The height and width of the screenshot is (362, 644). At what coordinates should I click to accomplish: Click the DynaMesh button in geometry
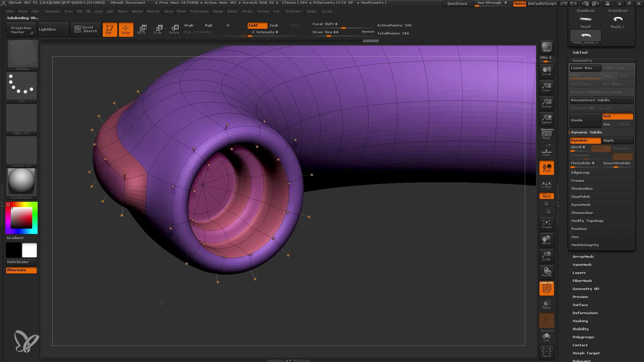click(581, 204)
